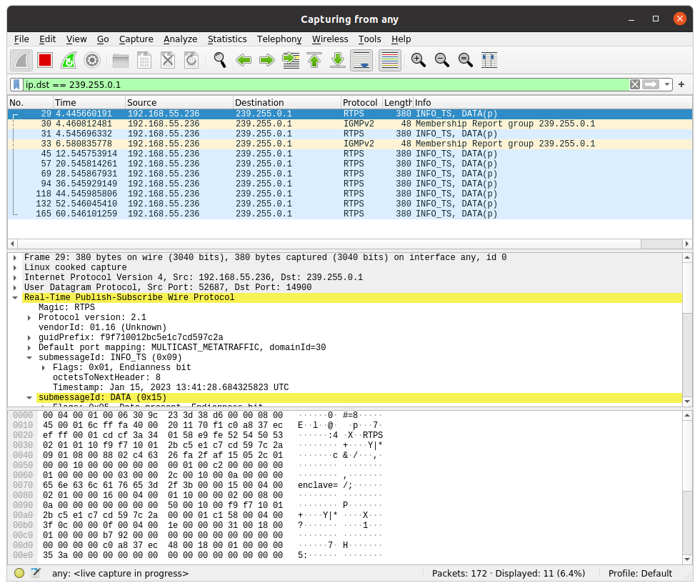The image size is (700, 588).
Task: Collapse submessageId: DATA (0x15) row
Action: [29, 397]
